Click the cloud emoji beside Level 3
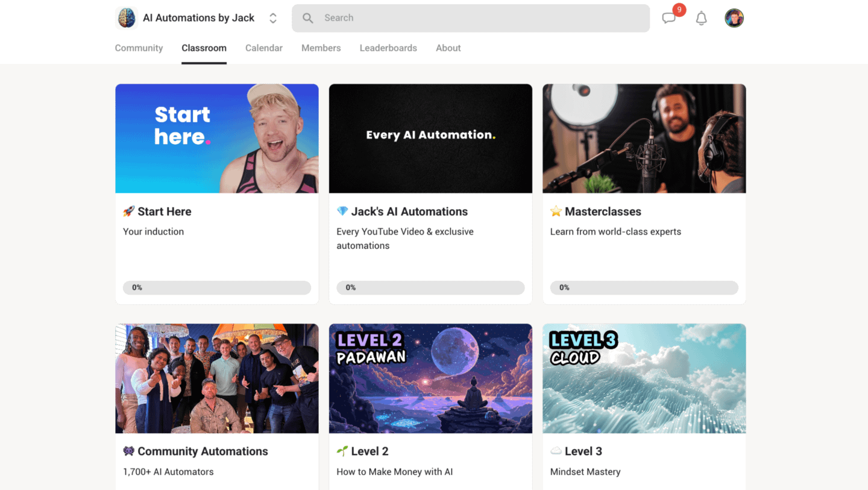Viewport: 868px width, 490px height. pos(556,451)
